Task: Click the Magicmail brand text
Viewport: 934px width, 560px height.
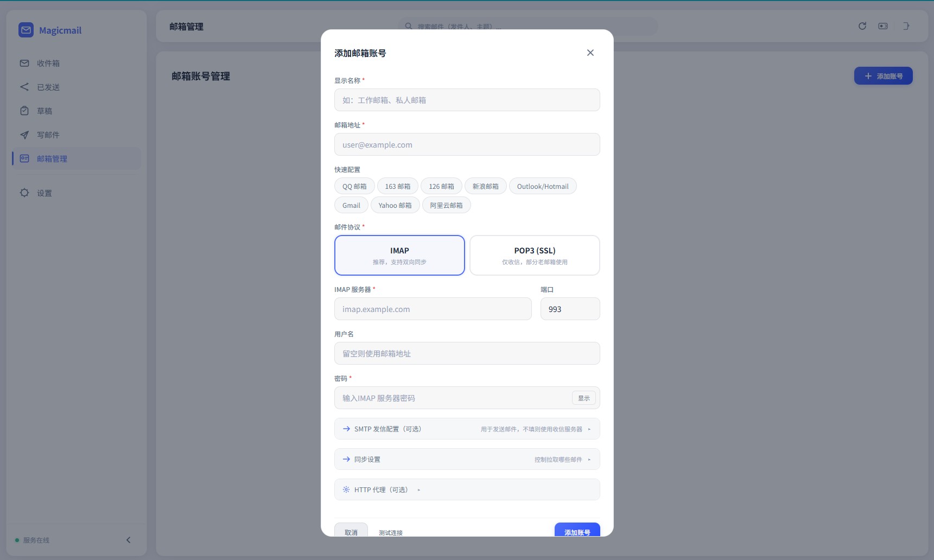Action: [x=60, y=30]
